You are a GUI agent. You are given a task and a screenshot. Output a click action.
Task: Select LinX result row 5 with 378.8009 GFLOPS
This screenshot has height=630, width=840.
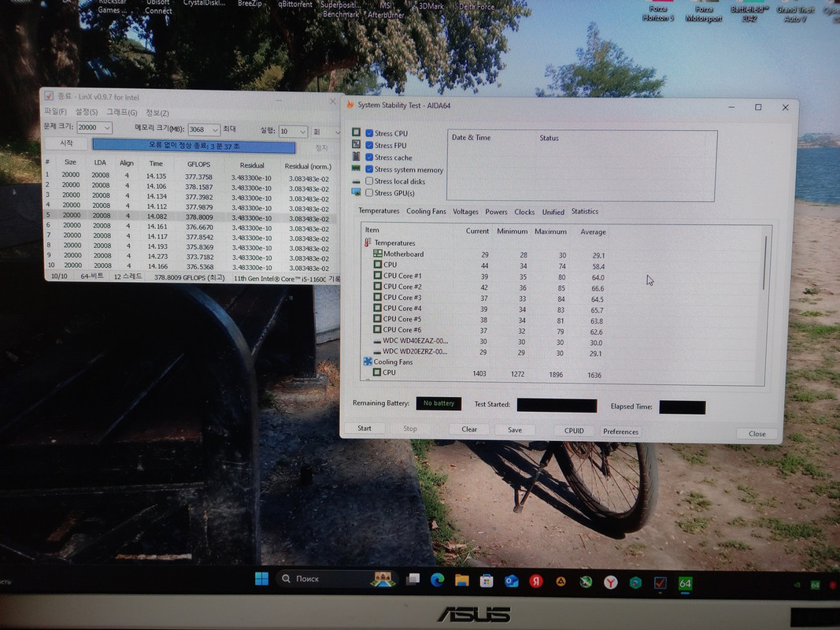tap(191, 215)
